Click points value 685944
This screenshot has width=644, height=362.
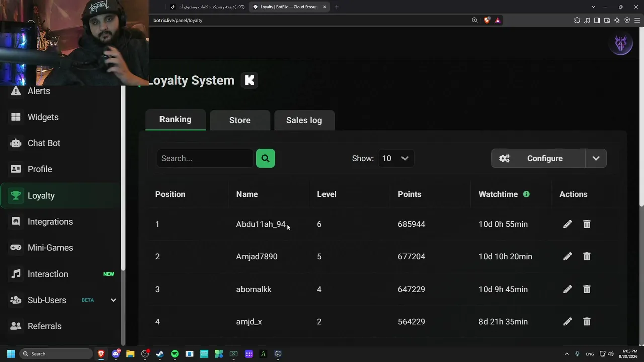pyautogui.click(x=412, y=224)
